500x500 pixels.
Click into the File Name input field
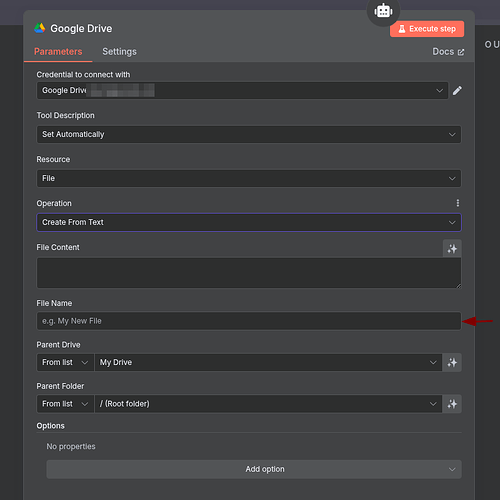point(249,321)
